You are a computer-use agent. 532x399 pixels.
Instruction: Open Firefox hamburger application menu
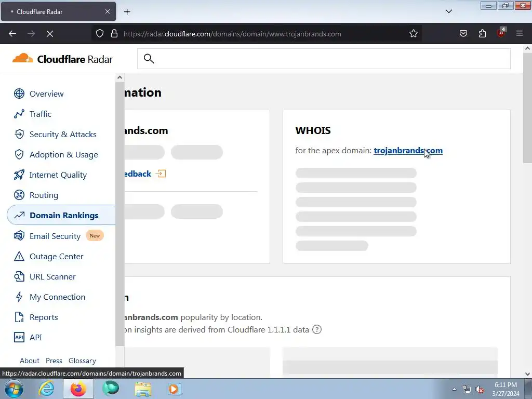click(x=520, y=34)
